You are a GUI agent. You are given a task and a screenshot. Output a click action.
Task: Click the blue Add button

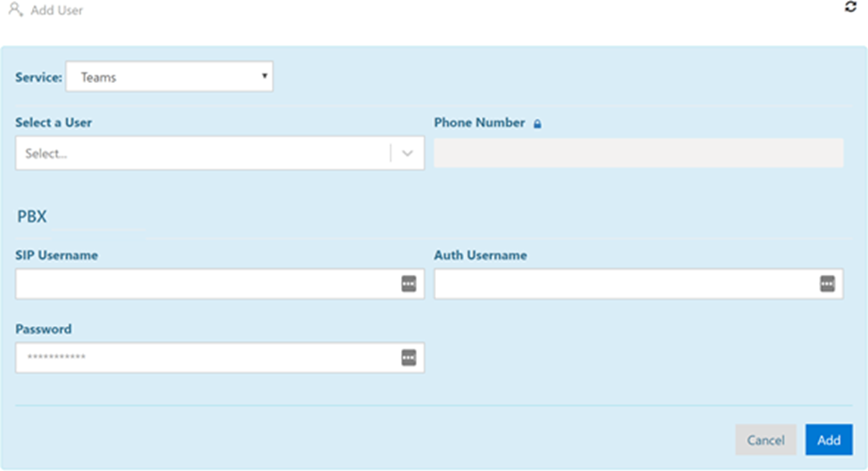point(828,440)
